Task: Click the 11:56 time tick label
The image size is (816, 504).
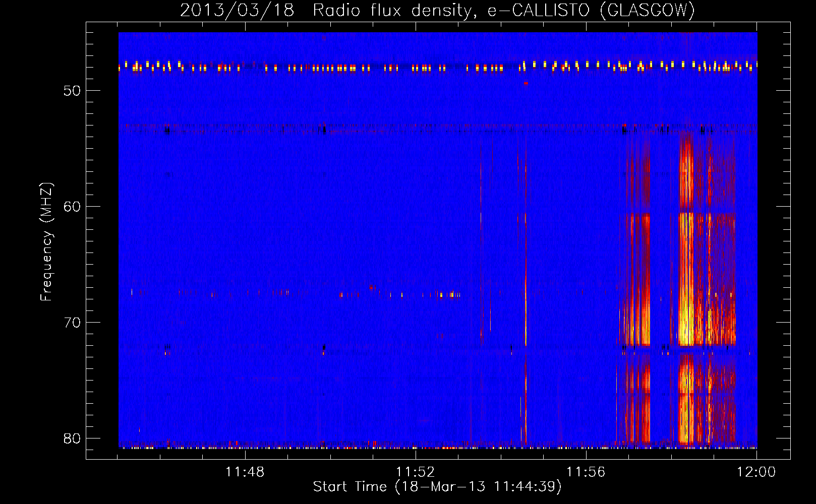Action: (586, 472)
